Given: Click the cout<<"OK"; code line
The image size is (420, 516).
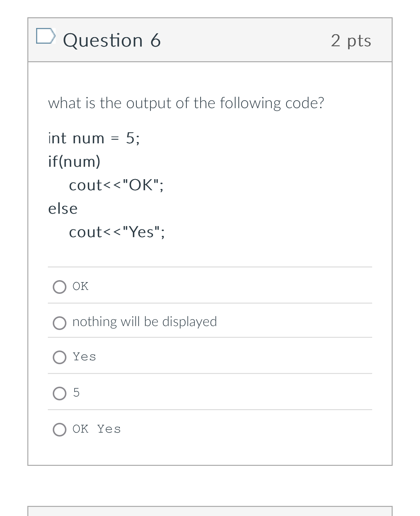Looking at the screenshot, I should (x=116, y=185).
